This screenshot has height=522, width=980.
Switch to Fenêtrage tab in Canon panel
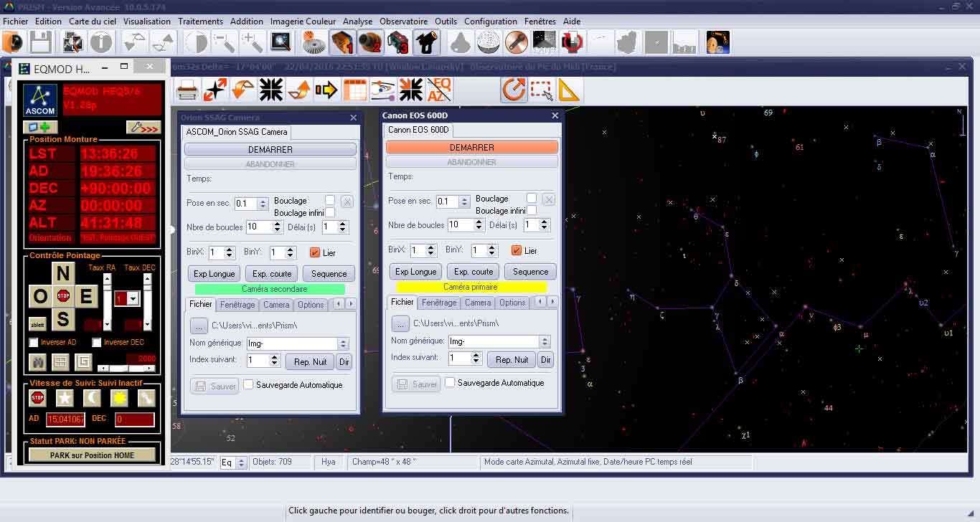coord(439,303)
